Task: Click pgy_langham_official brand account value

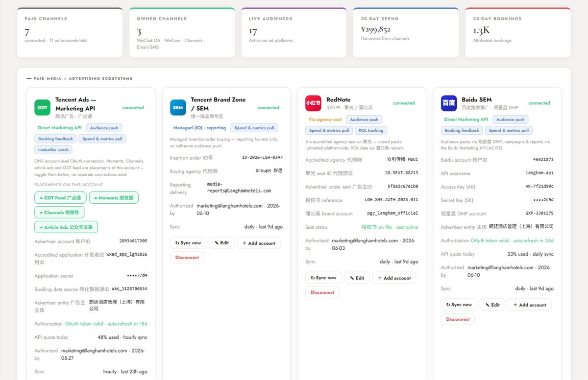Action: [x=392, y=214]
